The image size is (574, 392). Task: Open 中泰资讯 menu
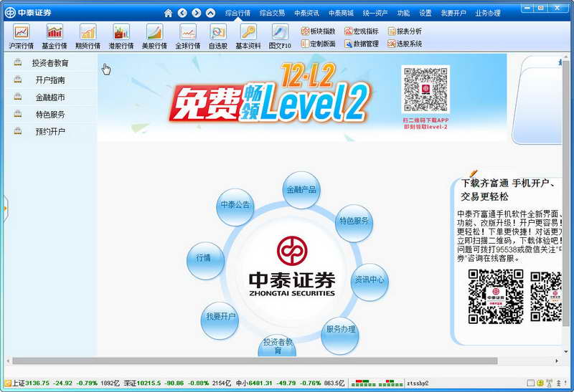(x=306, y=13)
